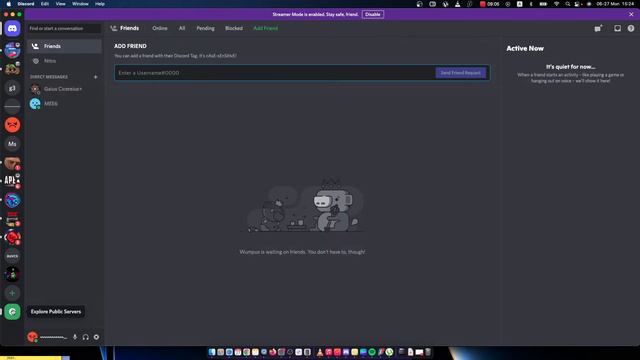Switch to the Online tab
This screenshot has width=640, height=360.
(x=160, y=28)
